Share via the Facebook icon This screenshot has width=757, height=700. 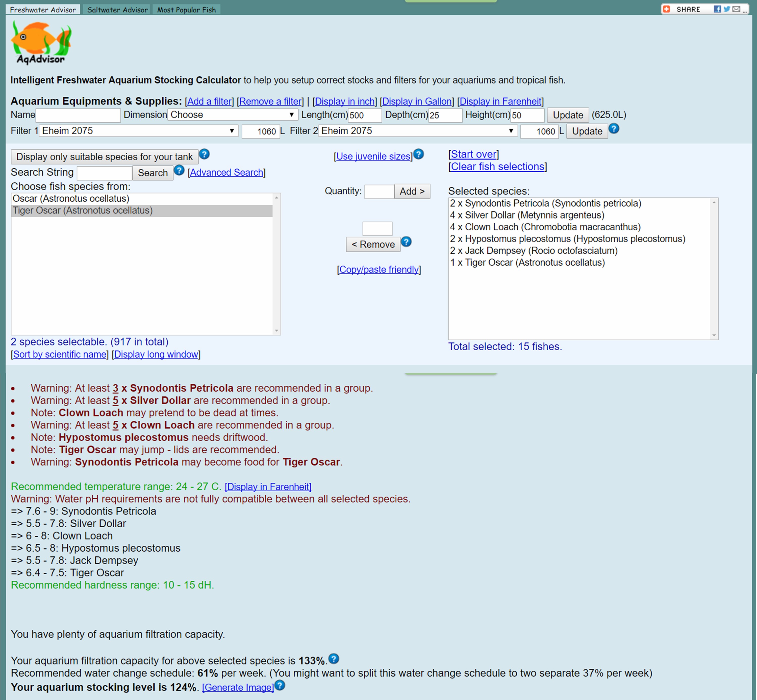click(717, 9)
